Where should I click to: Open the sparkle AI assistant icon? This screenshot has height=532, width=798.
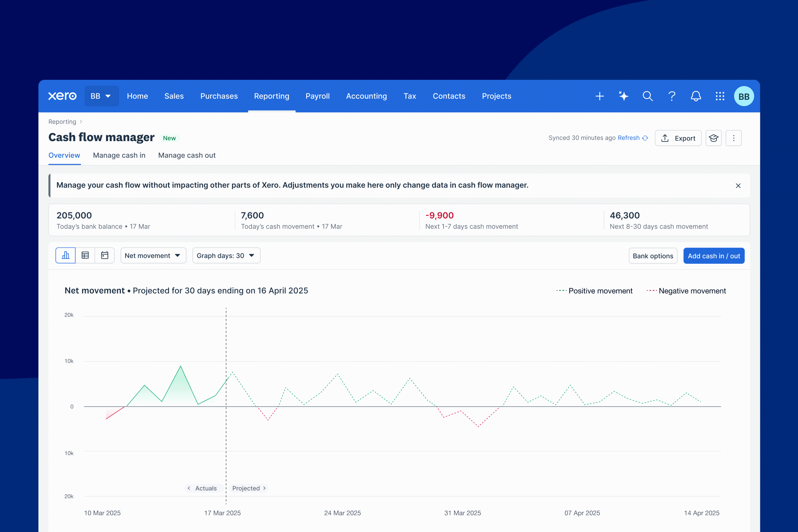click(x=624, y=96)
